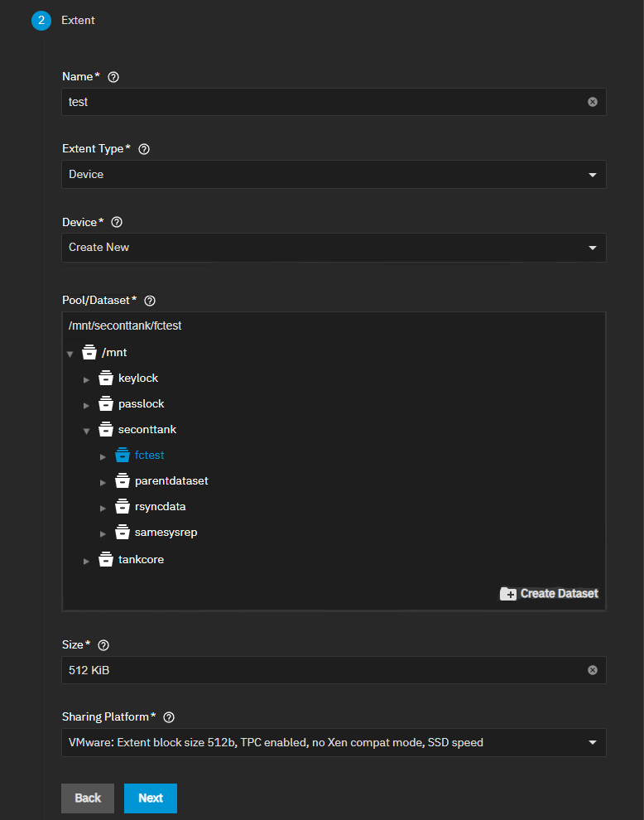This screenshot has height=820, width=644.
Task: Collapse the /mnt root tree node
Action: [70, 354]
